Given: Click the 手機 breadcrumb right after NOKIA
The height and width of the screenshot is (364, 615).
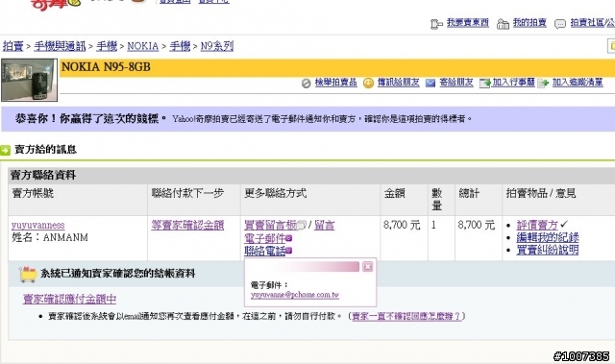Looking at the screenshot, I should pyautogui.click(x=180, y=46).
